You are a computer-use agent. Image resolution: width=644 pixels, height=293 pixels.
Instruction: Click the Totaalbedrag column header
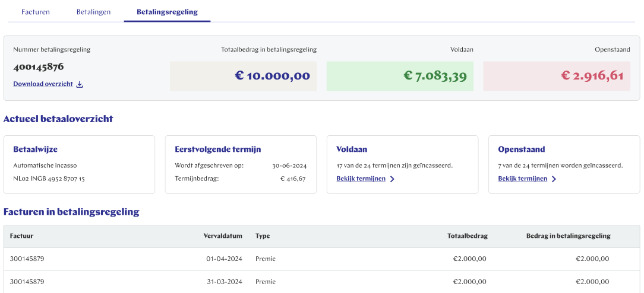pyautogui.click(x=467, y=236)
